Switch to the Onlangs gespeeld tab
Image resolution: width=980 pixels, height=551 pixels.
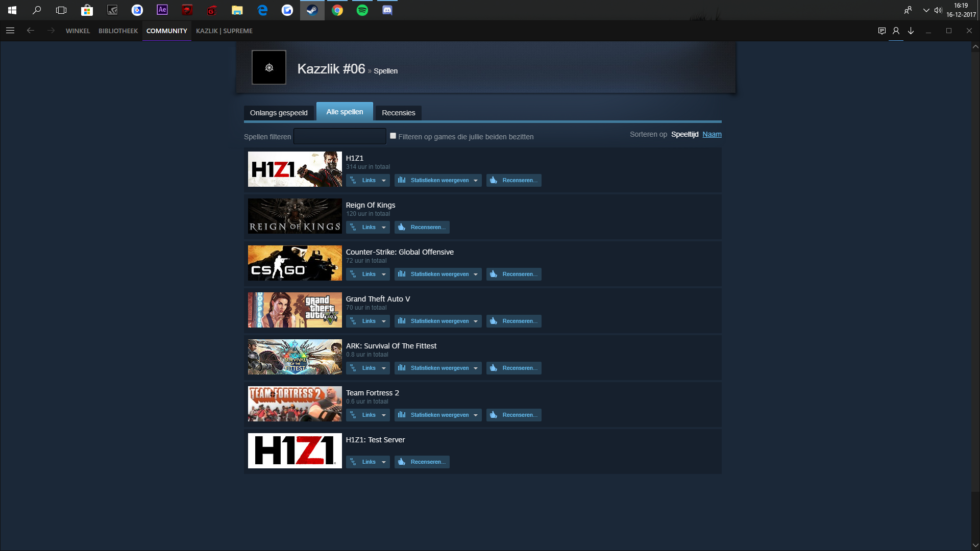coord(279,113)
